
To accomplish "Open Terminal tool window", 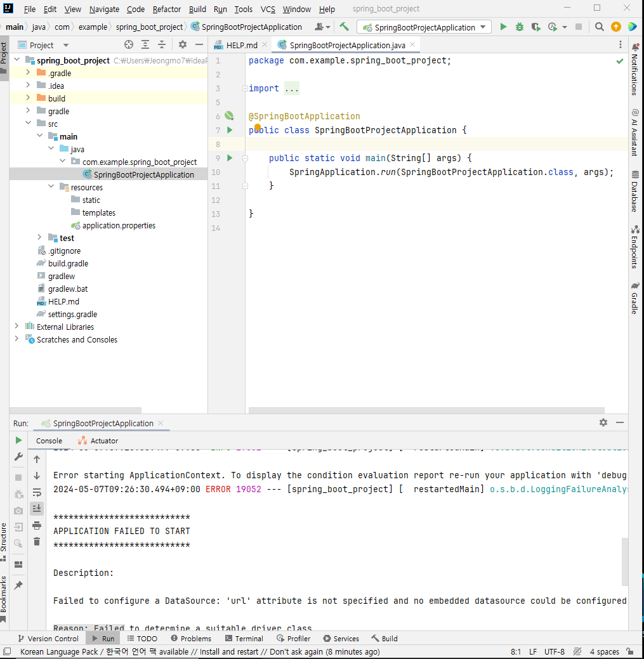I will pyautogui.click(x=244, y=639).
